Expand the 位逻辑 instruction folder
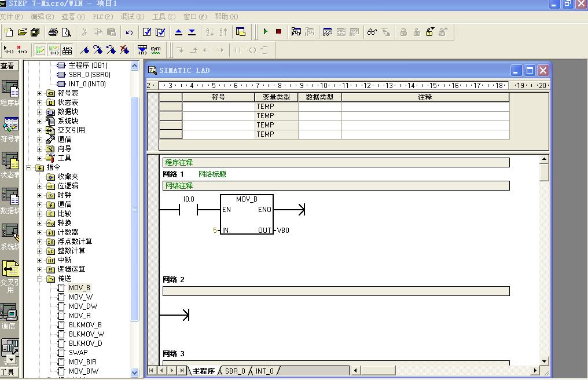The height and width of the screenshot is (380, 588). (x=40, y=186)
